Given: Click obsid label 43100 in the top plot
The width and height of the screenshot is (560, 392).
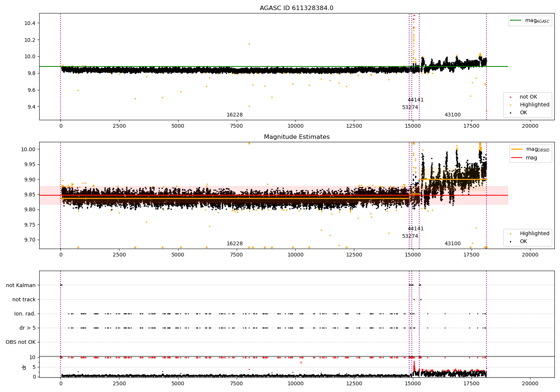Looking at the screenshot, I should pos(452,115).
